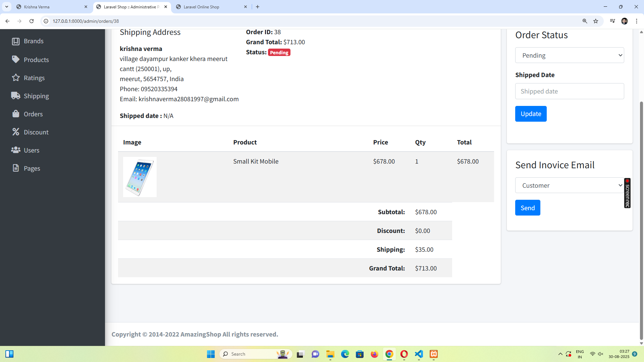This screenshot has height=362, width=644.
Task: Open the Discount sidebar link
Action: pos(36,132)
